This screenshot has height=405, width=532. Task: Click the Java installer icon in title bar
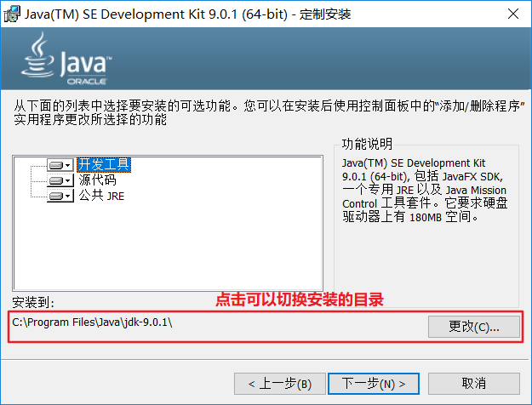click(x=12, y=14)
